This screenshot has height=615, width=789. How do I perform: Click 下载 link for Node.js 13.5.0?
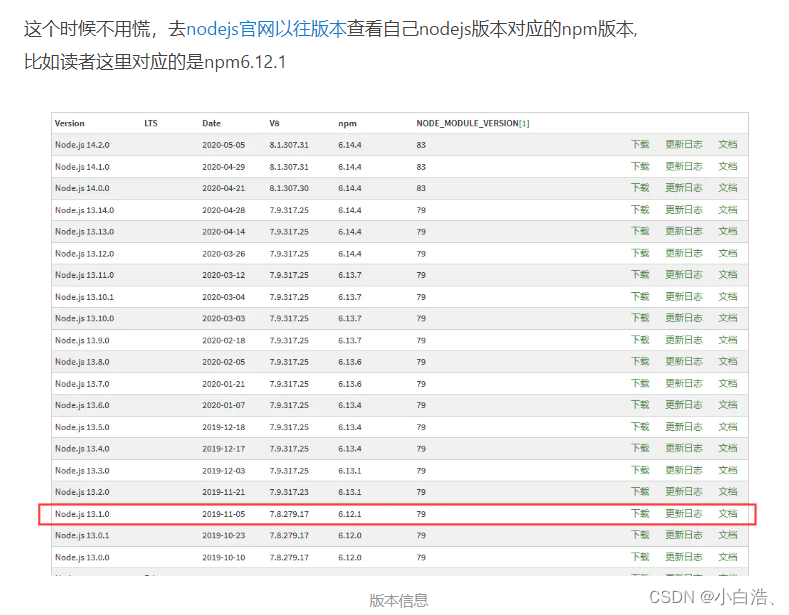(x=640, y=427)
